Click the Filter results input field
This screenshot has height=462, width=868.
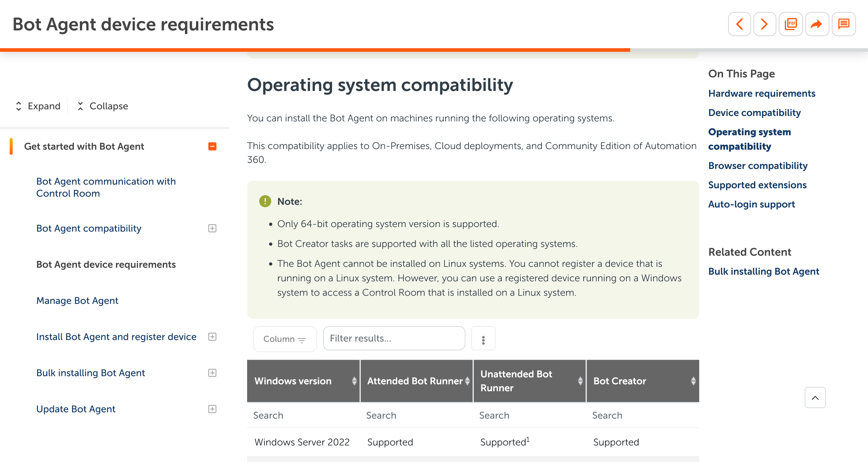pos(394,339)
